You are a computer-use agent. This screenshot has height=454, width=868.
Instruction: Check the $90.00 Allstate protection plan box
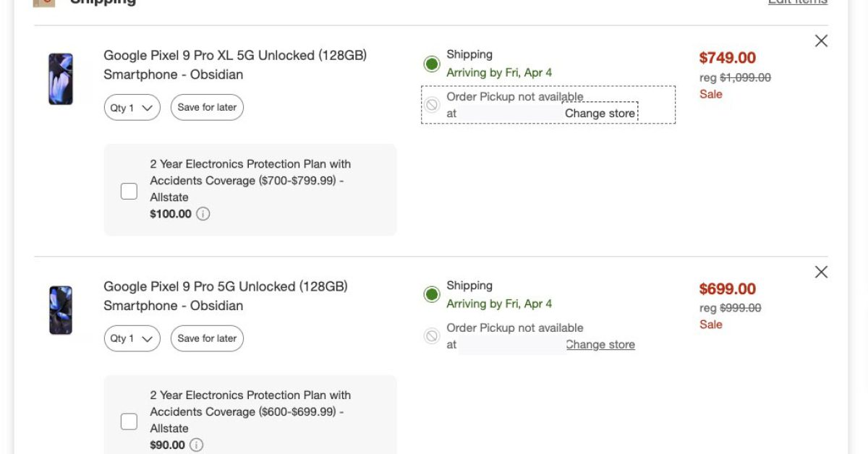[129, 421]
